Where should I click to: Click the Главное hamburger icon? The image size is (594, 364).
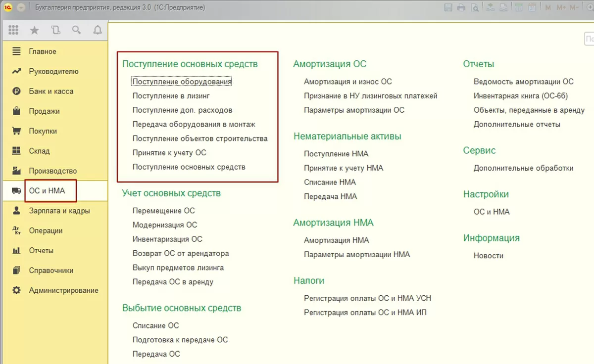16,51
